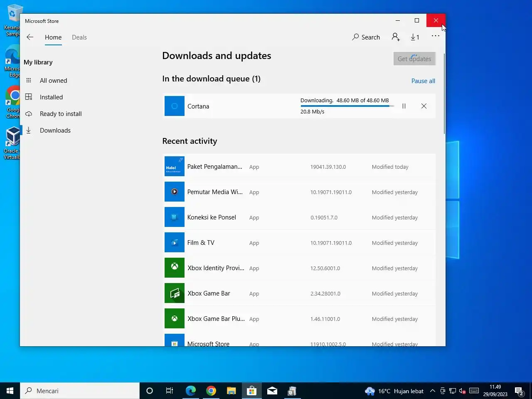Click the Xbox Game Bar icon
The height and width of the screenshot is (399, 532).
point(175,293)
